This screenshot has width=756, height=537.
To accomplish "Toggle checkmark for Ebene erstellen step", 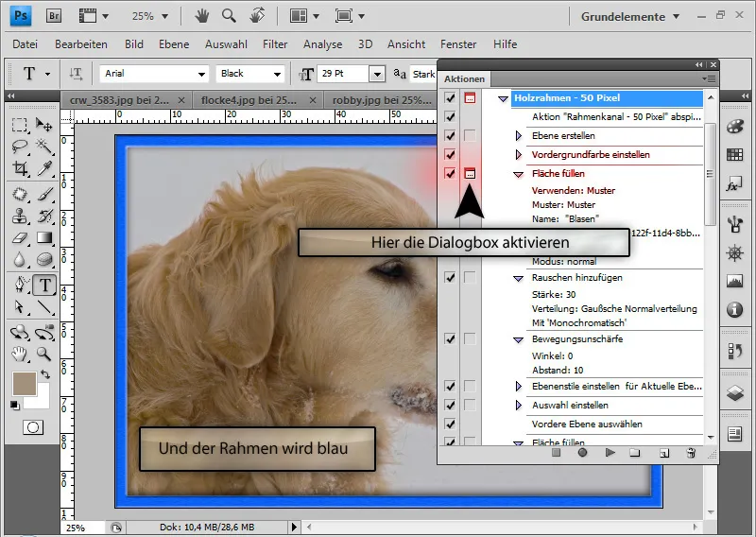I will pos(450,135).
